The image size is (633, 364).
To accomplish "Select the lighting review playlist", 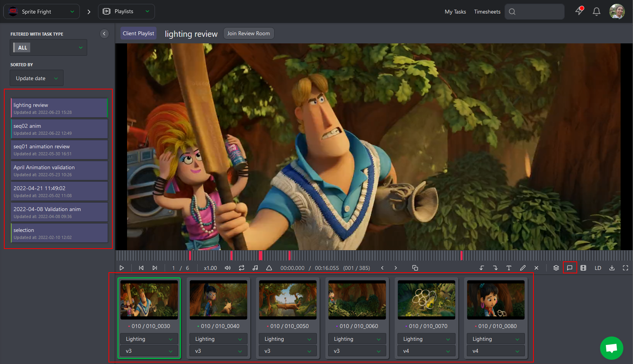I will 59,108.
